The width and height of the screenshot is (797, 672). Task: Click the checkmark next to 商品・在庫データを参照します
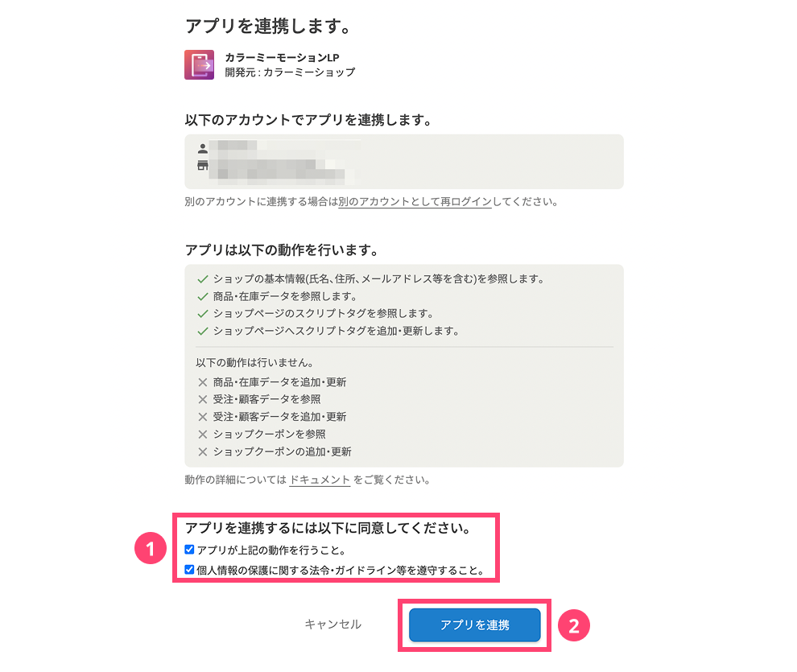(x=203, y=296)
